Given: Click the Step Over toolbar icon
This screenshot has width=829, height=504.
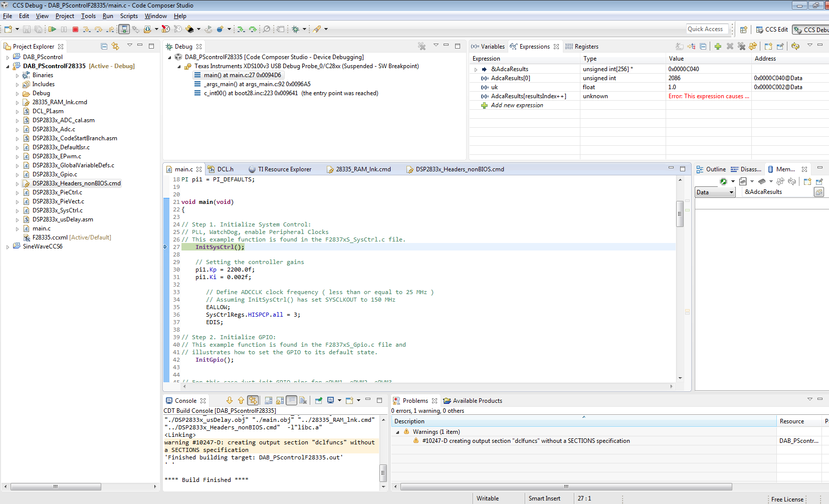Looking at the screenshot, I should (98, 30).
